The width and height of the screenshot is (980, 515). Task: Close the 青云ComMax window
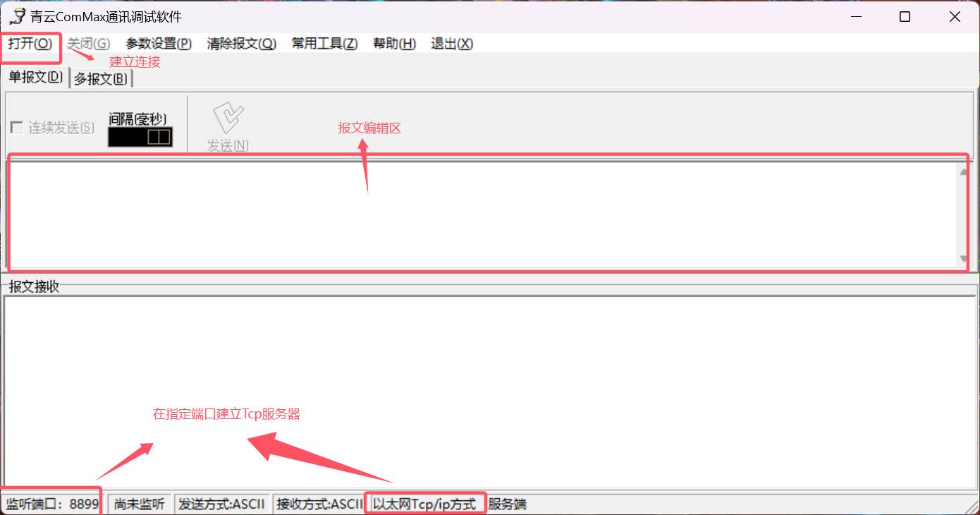coord(955,17)
